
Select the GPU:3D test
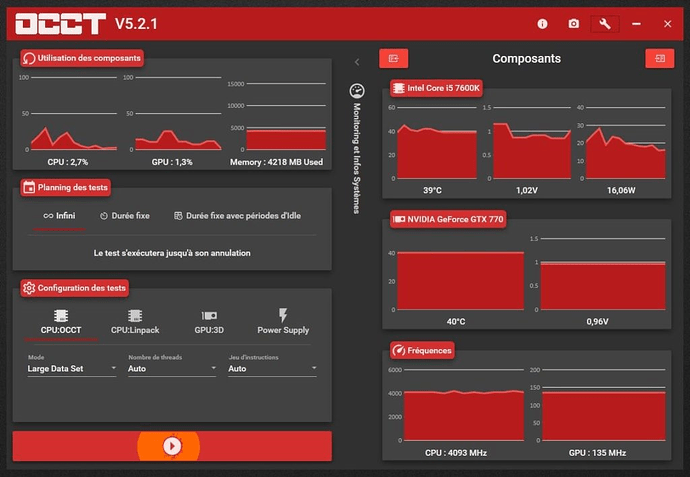[209, 321]
